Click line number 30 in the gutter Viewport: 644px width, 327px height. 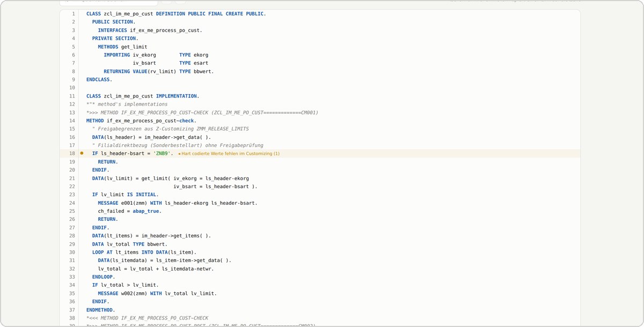(x=72, y=252)
